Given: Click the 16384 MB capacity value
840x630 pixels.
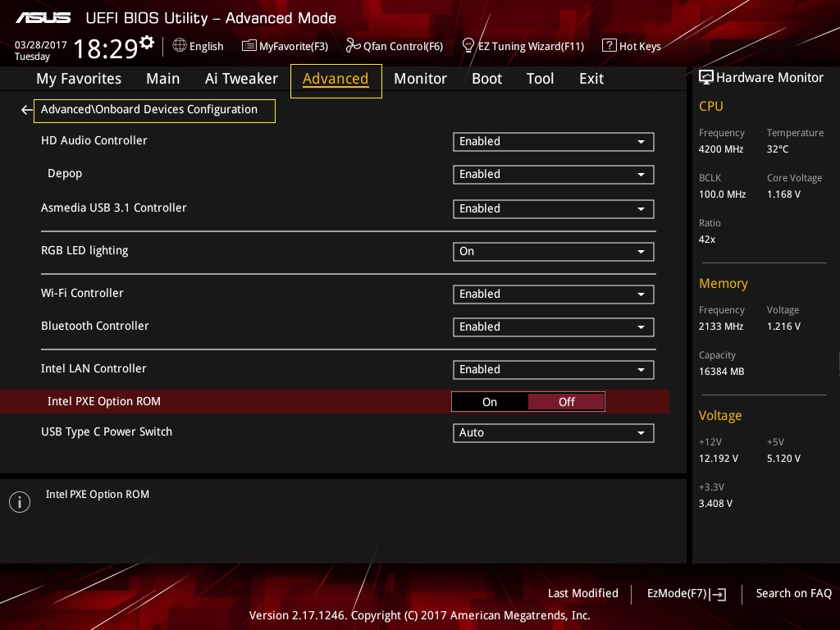Looking at the screenshot, I should click(721, 372).
